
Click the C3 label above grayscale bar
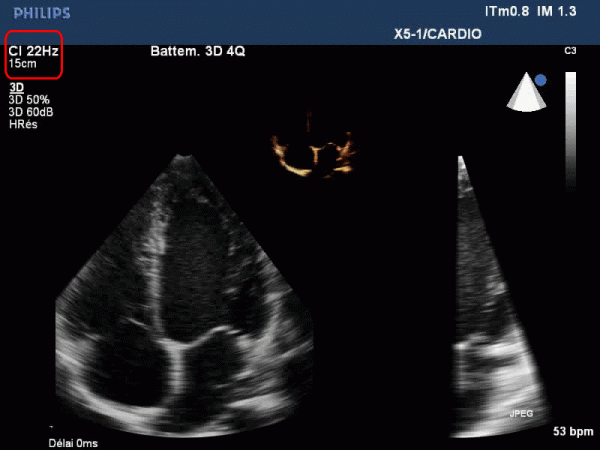coord(570,50)
